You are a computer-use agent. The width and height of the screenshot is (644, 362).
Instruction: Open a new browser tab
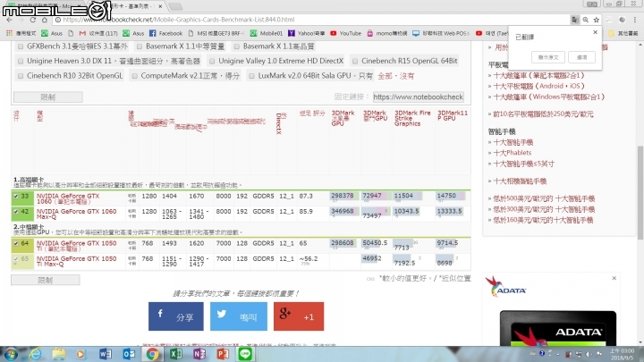(176, 6)
